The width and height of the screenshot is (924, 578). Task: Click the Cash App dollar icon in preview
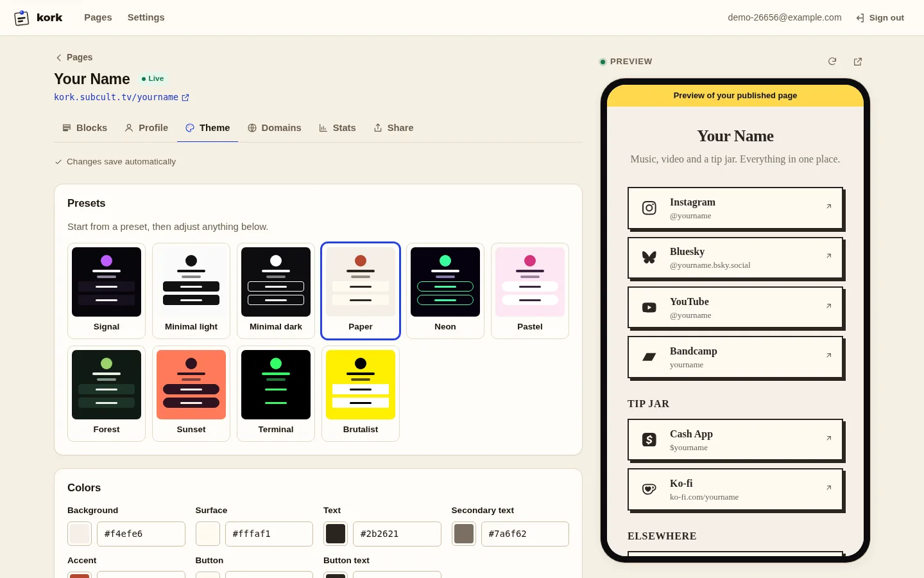point(649,439)
